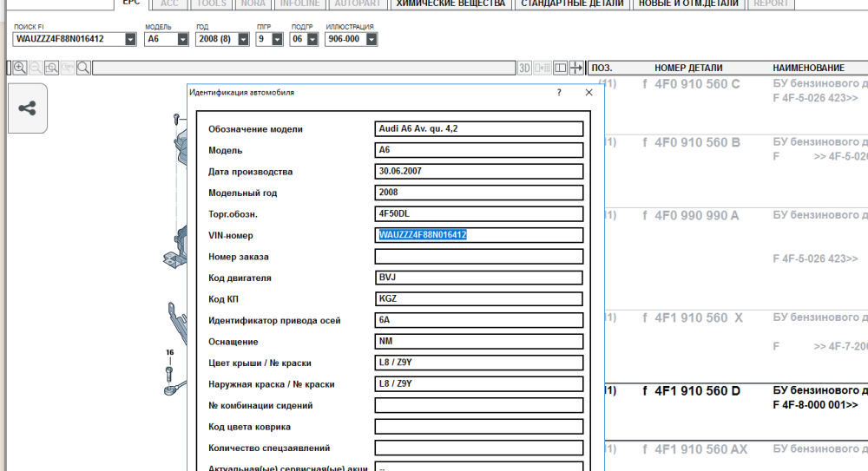This screenshot has height=471, width=868.
Task: Click position 16 label on the illustration
Action: point(169,352)
